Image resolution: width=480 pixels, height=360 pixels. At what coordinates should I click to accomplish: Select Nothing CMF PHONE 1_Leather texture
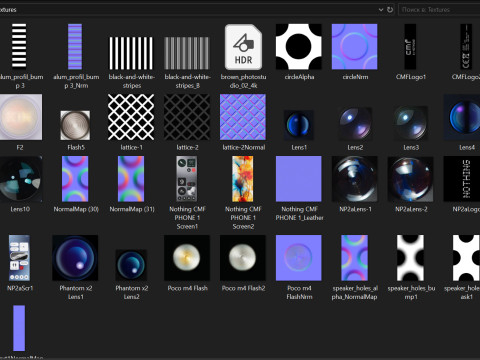pos(299,179)
